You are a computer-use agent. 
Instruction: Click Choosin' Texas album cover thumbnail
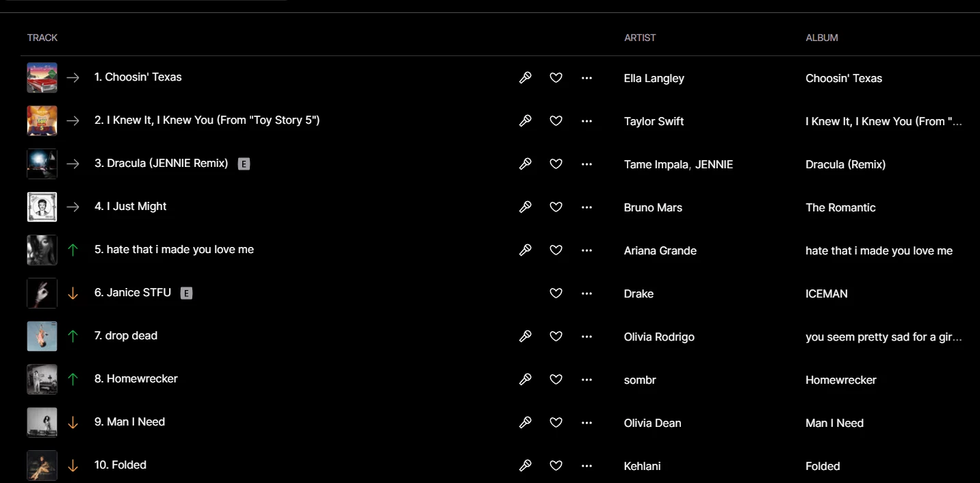click(42, 78)
